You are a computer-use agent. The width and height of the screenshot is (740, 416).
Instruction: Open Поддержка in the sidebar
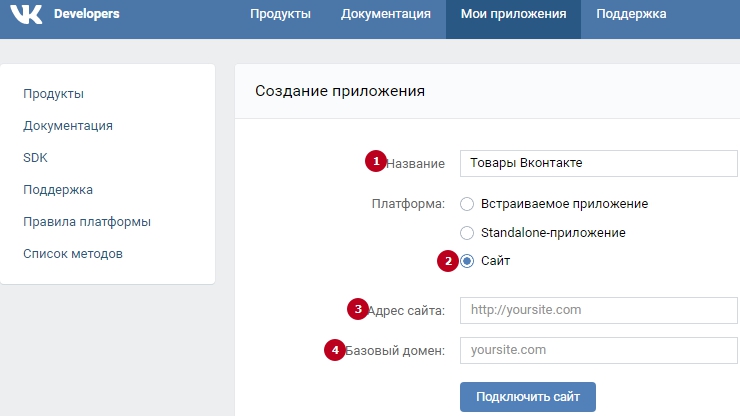click(x=58, y=190)
